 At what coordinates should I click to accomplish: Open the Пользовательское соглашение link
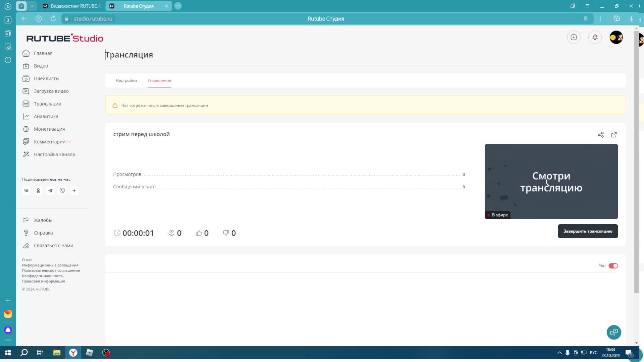tap(51, 270)
